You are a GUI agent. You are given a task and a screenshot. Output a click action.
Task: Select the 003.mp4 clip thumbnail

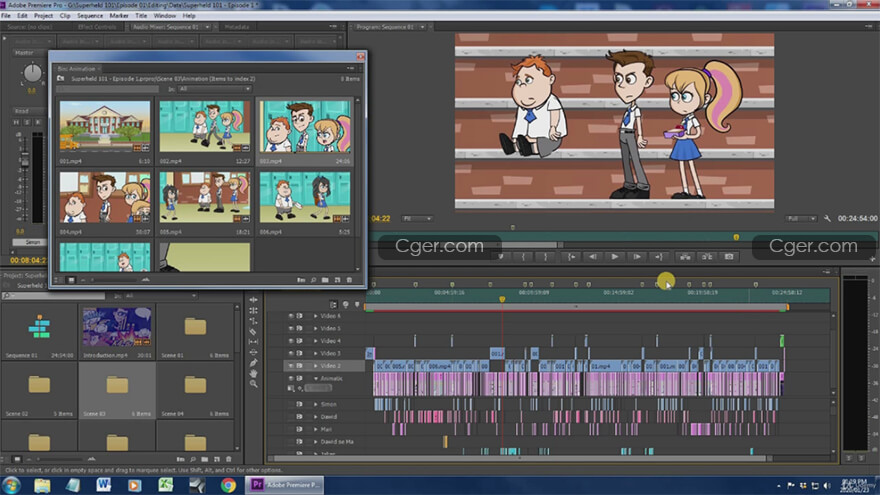(305, 126)
